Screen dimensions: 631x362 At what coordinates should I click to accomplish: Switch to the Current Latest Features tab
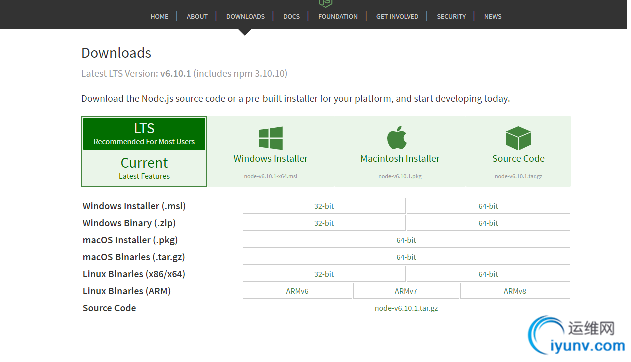tap(144, 168)
